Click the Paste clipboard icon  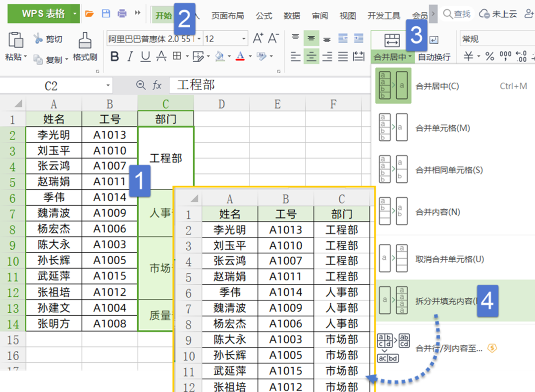16,40
